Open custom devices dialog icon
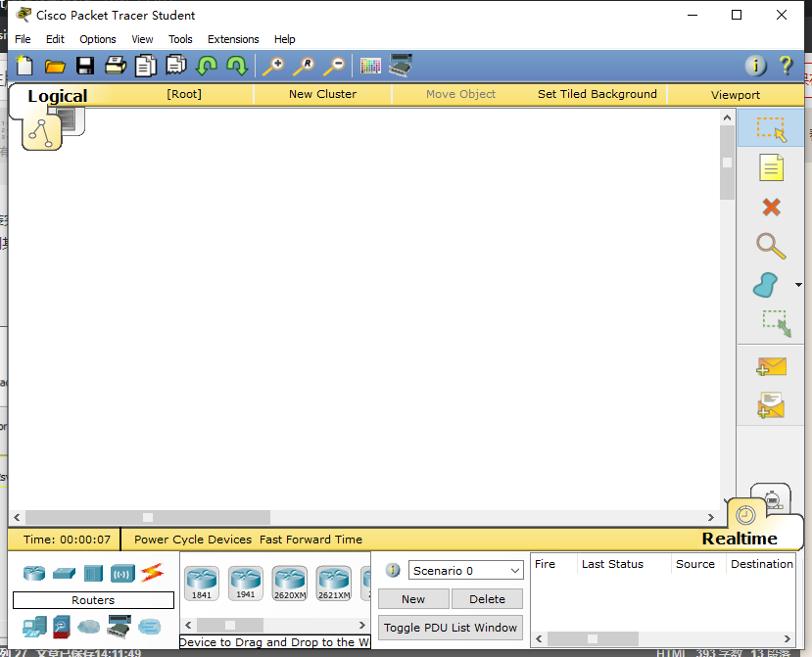Image resolution: width=812 pixels, height=657 pixels. click(x=401, y=66)
